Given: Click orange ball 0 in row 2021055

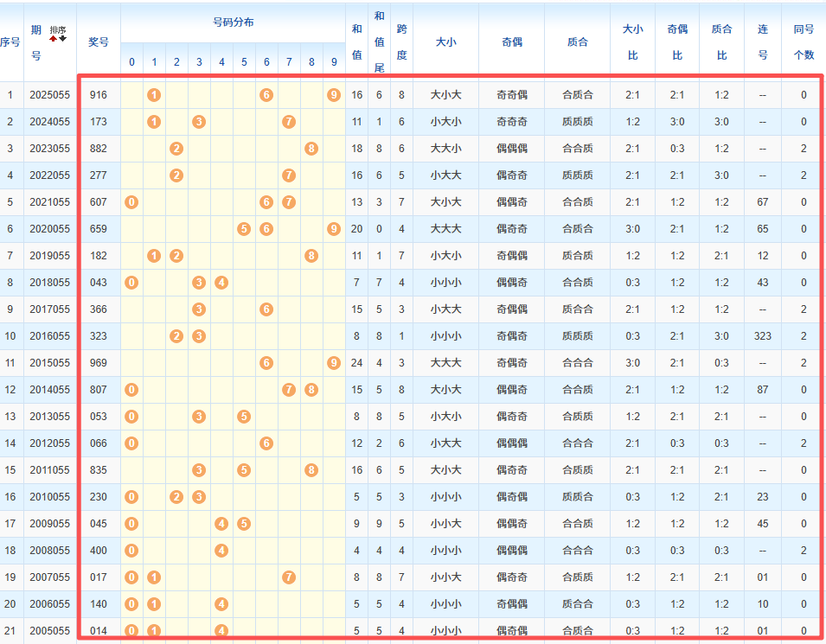Looking at the screenshot, I should tap(131, 202).
